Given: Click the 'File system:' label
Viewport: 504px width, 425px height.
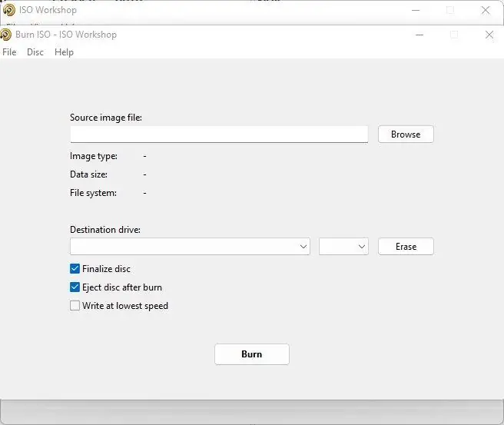Looking at the screenshot, I should [x=93, y=193].
